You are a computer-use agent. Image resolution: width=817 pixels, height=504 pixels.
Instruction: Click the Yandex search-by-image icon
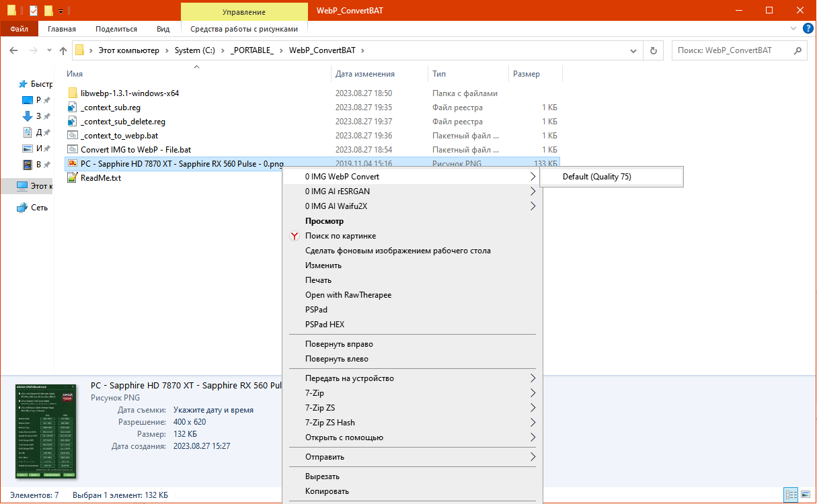click(x=295, y=236)
